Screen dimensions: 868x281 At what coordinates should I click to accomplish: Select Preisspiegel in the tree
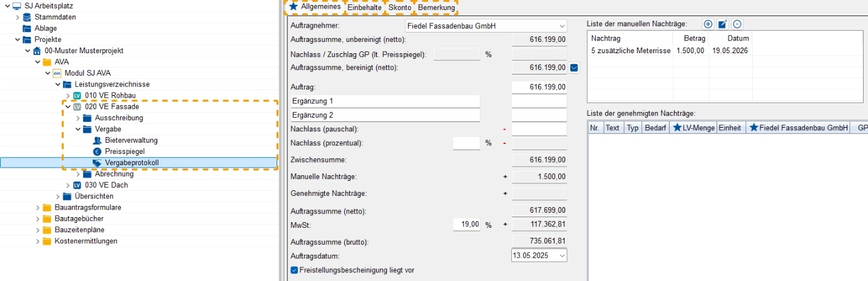[123, 151]
